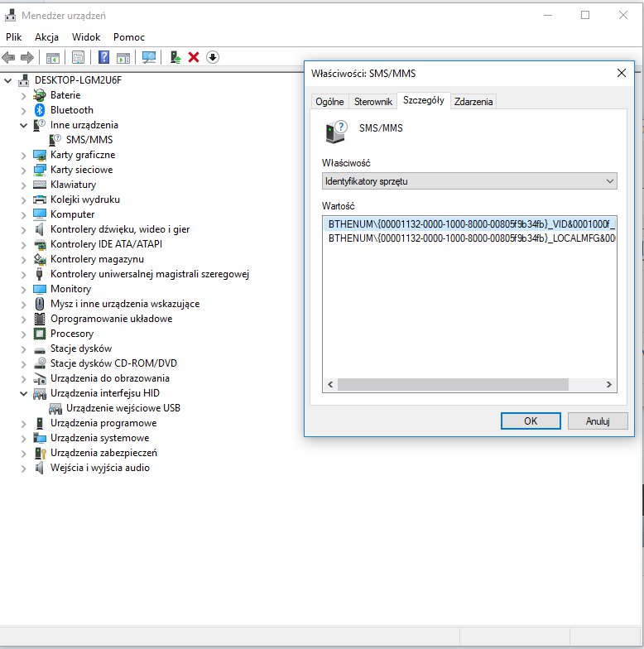Click the show/hide console tree icon
The height and width of the screenshot is (649, 644).
[53, 58]
